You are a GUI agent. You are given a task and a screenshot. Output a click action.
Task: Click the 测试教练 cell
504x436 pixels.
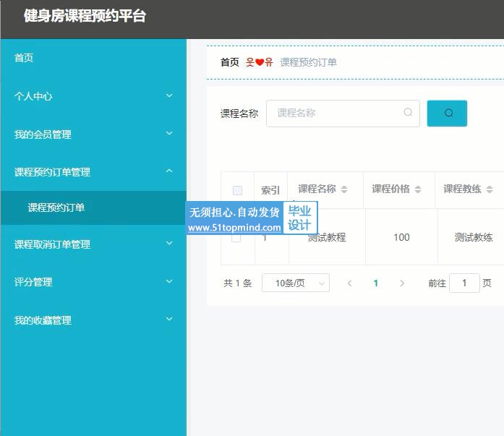[x=474, y=237]
